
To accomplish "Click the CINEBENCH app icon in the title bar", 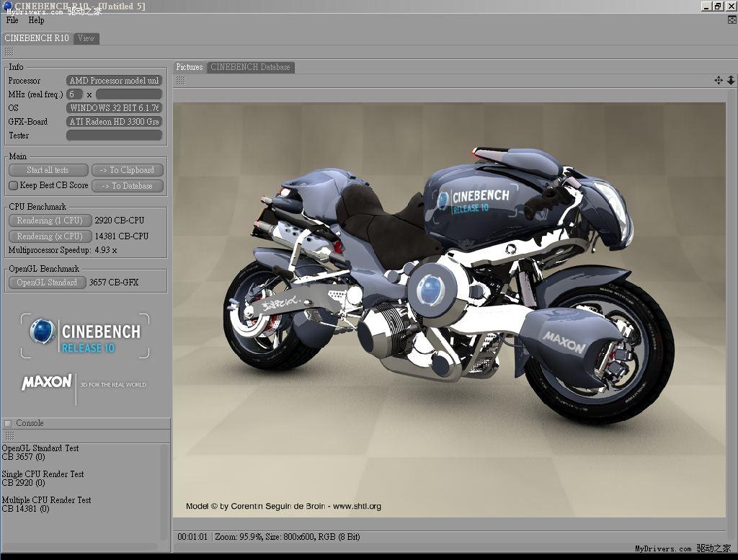I will 7,6.
